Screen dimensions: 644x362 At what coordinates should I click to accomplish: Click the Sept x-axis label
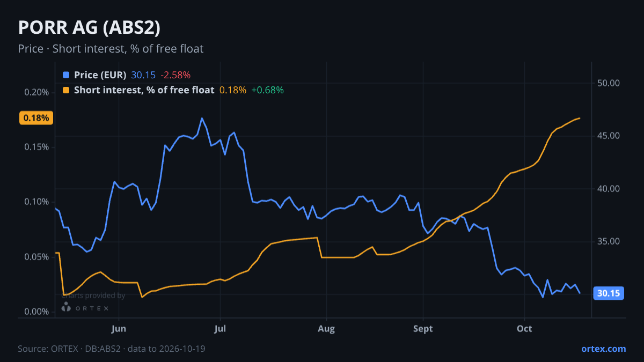tap(423, 329)
